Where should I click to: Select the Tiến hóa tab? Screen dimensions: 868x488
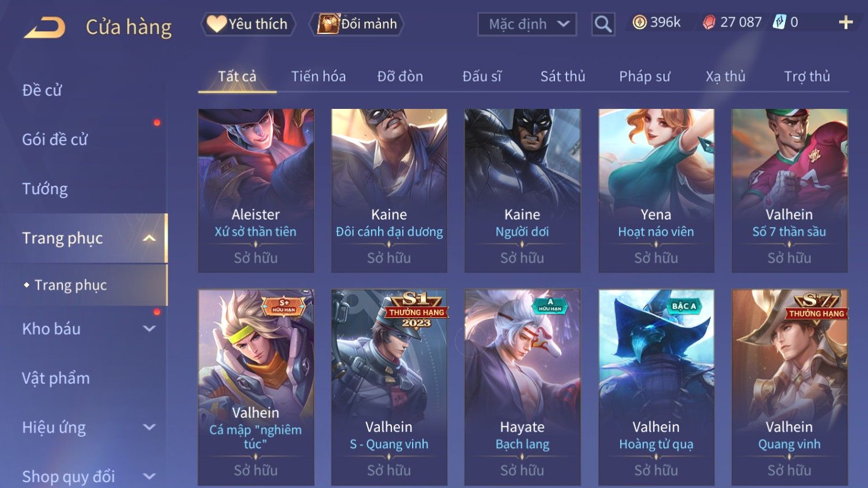[x=318, y=76]
